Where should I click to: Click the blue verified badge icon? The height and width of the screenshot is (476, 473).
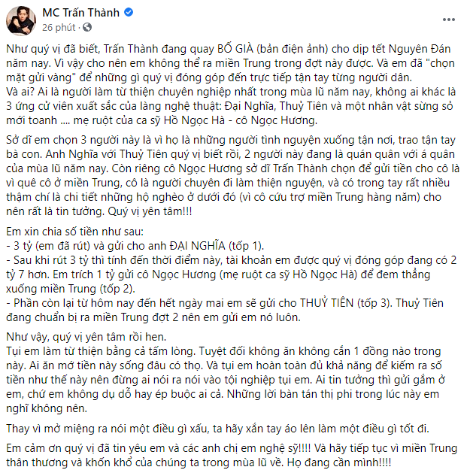coord(129,14)
